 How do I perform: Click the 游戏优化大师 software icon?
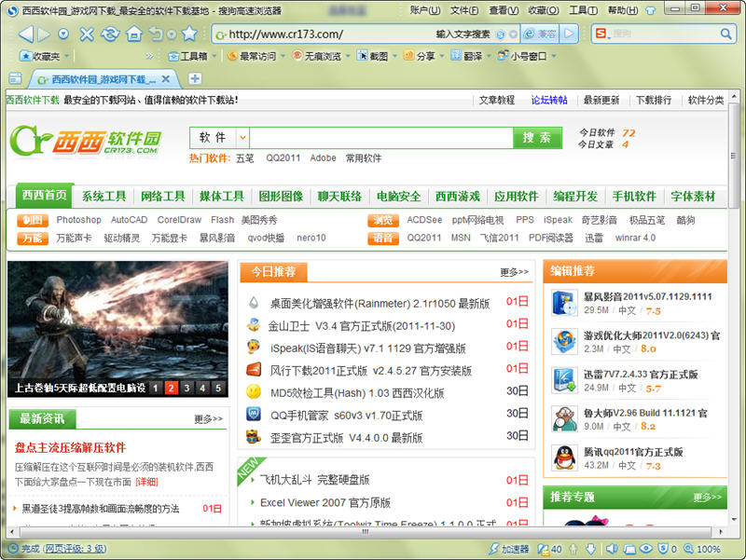point(565,341)
